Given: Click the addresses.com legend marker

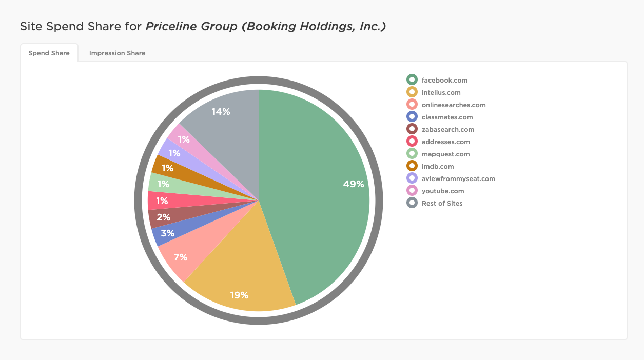Looking at the screenshot, I should click(411, 142).
